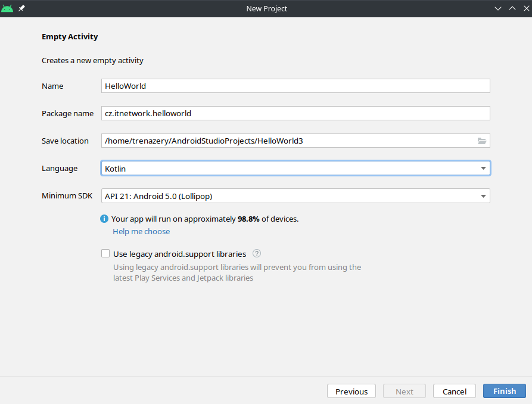The width and height of the screenshot is (532, 404).
Task: Go back with the Previous button
Action: 351,391
